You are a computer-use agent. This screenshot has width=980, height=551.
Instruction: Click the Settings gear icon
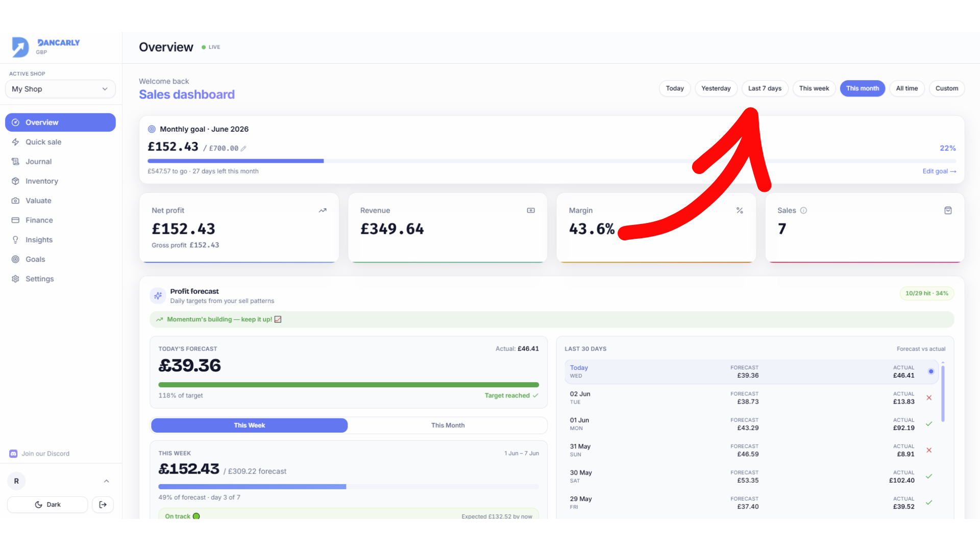pos(15,279)
